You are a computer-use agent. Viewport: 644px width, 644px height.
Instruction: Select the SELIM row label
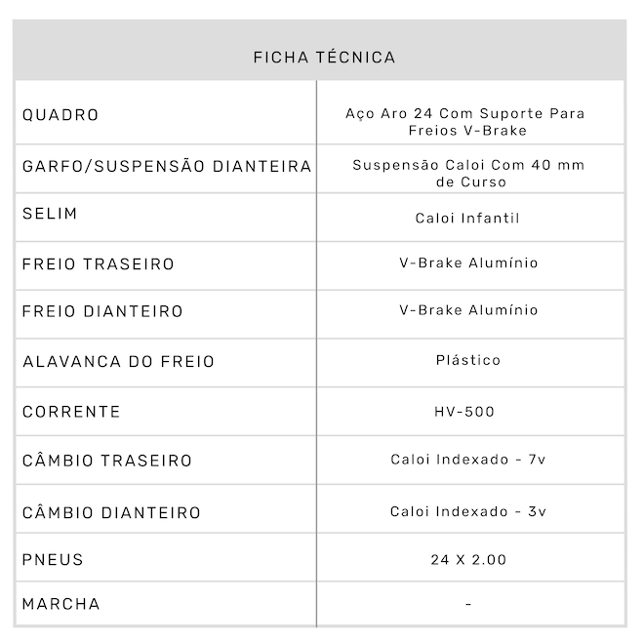pos(50,214)
